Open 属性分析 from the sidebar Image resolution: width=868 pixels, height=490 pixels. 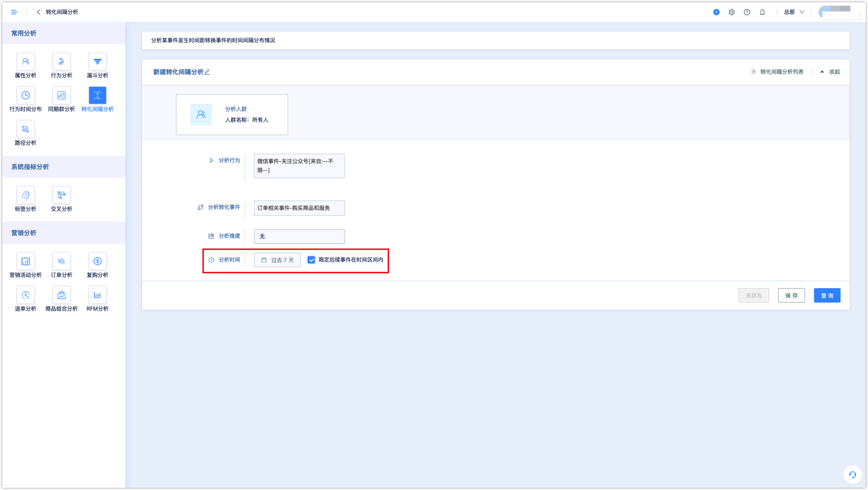tap(25, 61)
